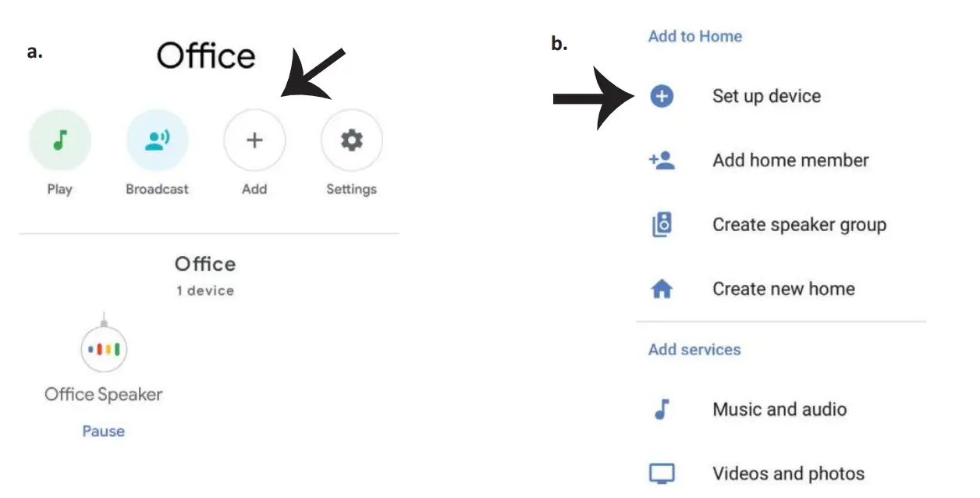Image resolution: width=980 pixels, height=498 pixels.
Task: Open Settings via the gear icon
Action: tap(351, 141)
